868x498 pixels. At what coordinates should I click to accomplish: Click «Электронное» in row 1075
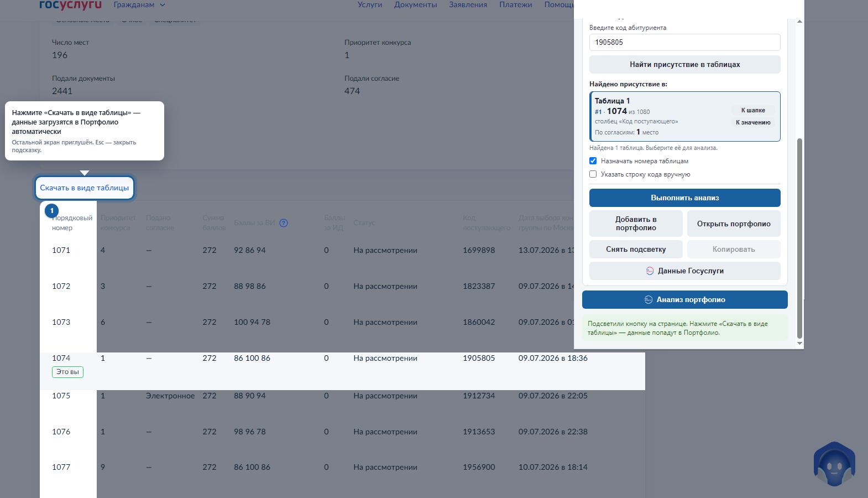click(x=170, y=396)
